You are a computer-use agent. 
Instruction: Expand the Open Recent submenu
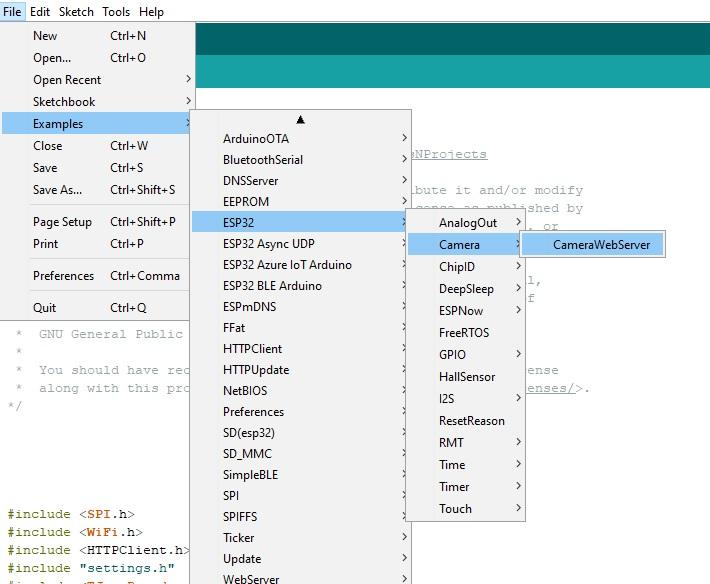point(97,80)
